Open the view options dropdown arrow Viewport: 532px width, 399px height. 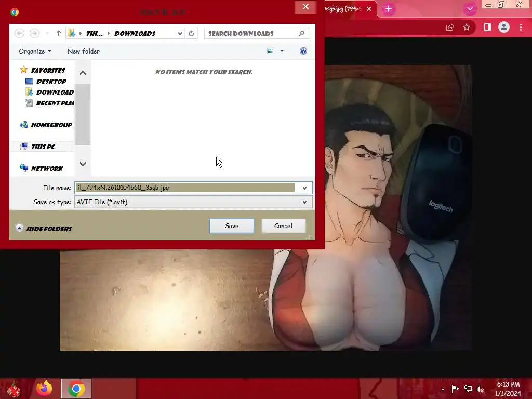click(282, 51)
